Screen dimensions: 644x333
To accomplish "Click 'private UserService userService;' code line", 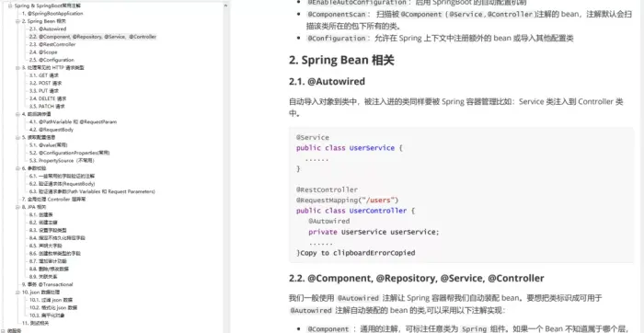I will [374, 232].
